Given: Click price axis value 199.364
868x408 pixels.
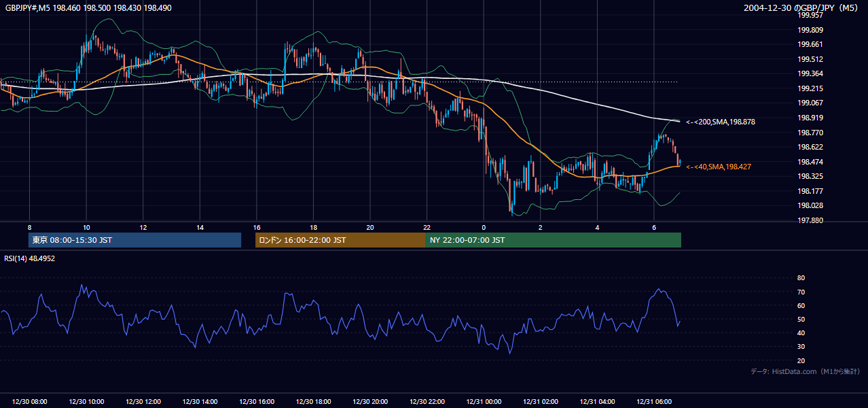Looking at the screenshot, I should pyautogui.click(x=810, y=73).
